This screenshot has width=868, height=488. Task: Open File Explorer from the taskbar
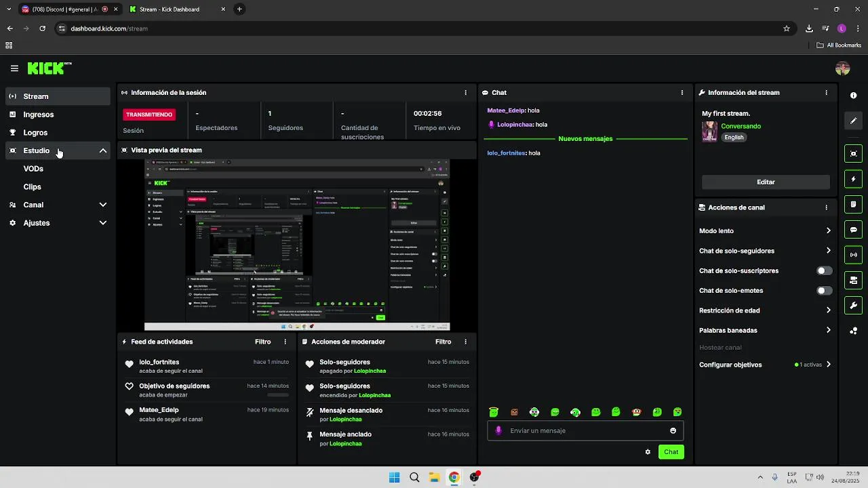coord(434,478)
